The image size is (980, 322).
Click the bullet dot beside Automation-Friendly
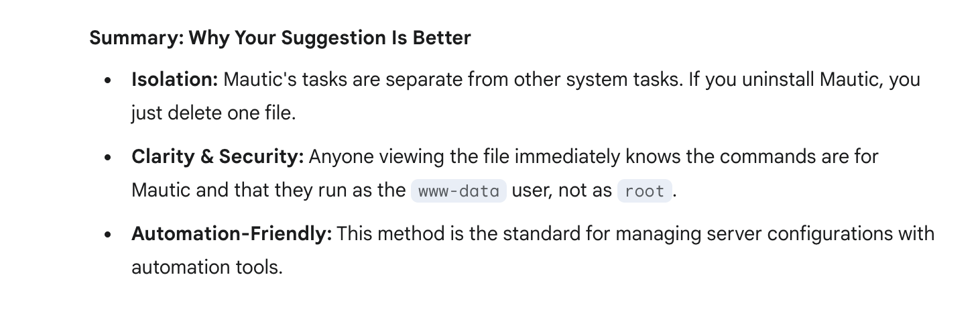pyautogui.click(x=108, y=235)
